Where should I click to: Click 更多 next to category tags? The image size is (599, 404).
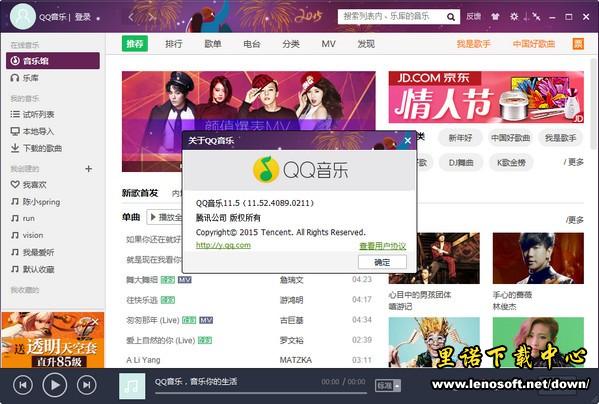click(574, 162)
